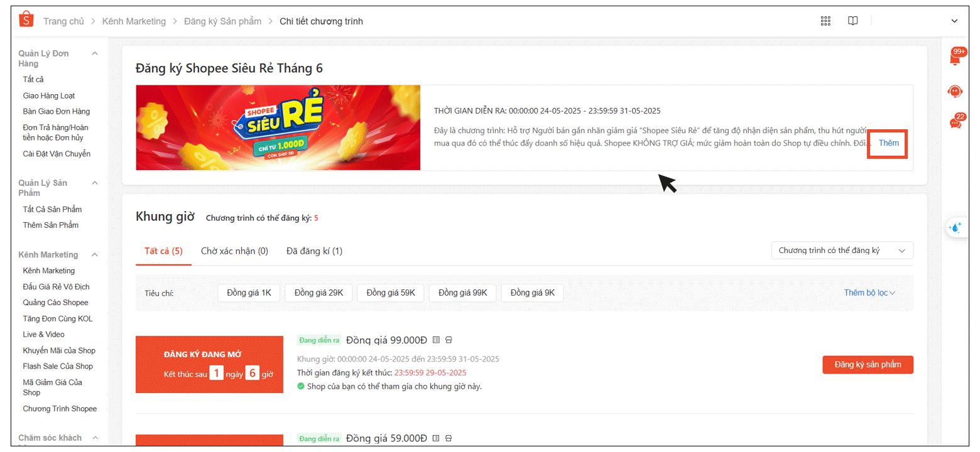
Task: Click the deadline 23:59:59 29-05-2025 text
Action: pos(430,372)
